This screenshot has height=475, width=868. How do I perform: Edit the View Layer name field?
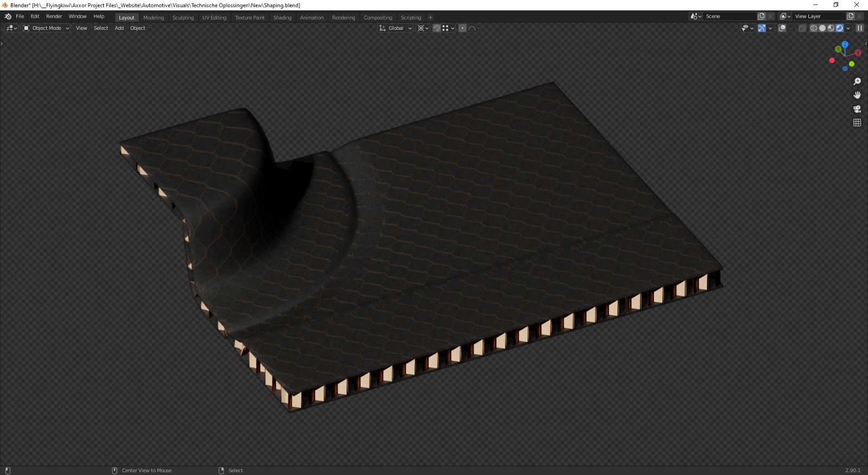point(819,16)
